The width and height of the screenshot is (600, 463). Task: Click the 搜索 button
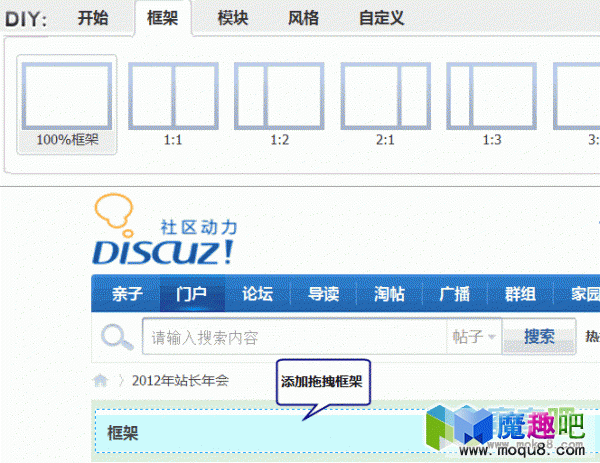(539, 337)
